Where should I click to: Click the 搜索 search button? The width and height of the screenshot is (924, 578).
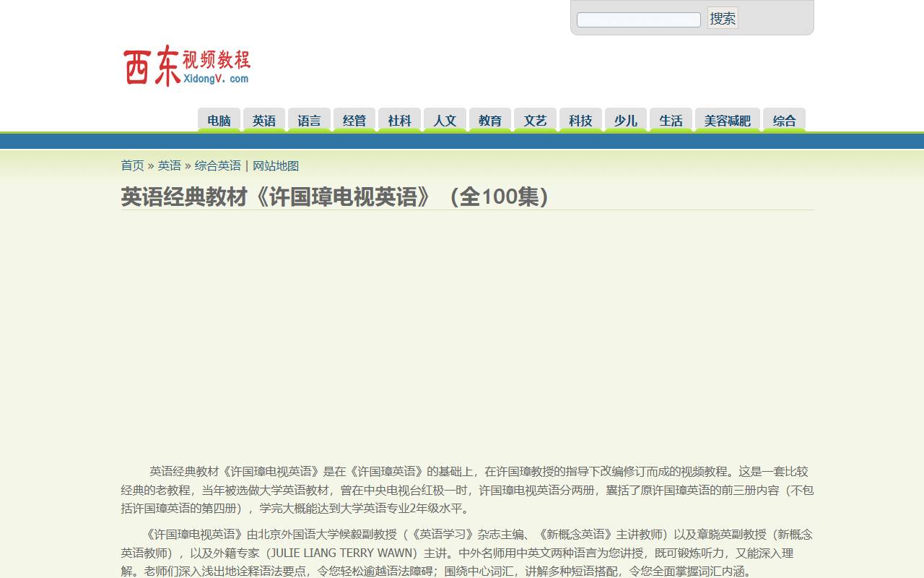tap(723, 18)
